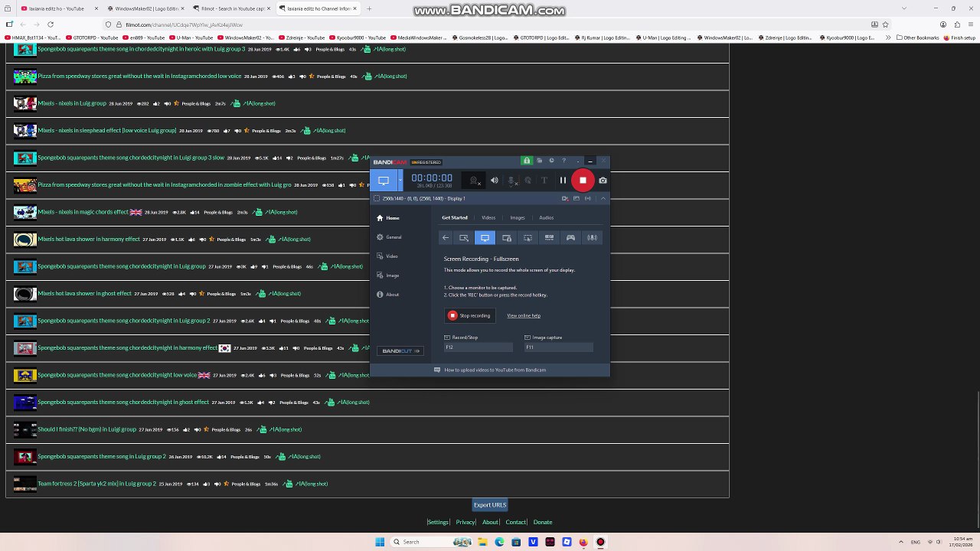The height and width of the screenshot is (551, 980).
Task: Select specific window recording mode with lock
Action: click(x=506, y=238)
